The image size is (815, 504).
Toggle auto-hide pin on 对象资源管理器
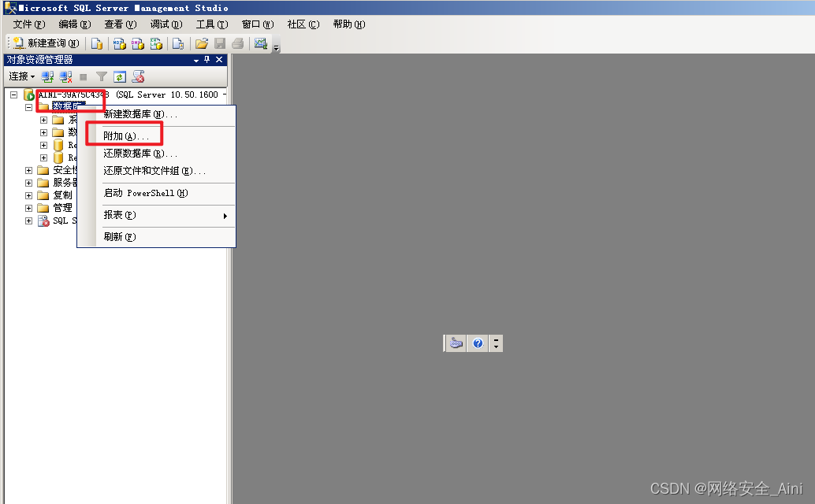pos(207,60)
